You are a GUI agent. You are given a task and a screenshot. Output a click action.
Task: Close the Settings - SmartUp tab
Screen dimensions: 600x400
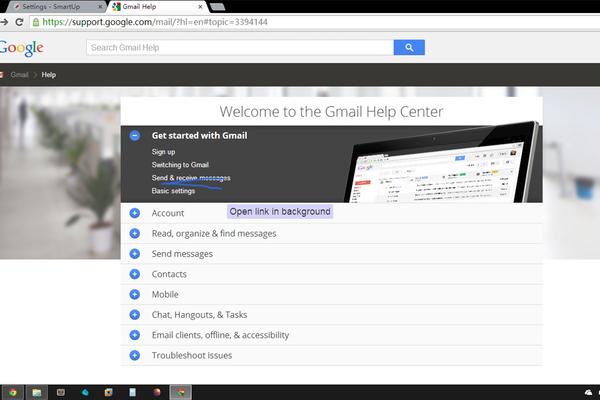coord(100,7)
